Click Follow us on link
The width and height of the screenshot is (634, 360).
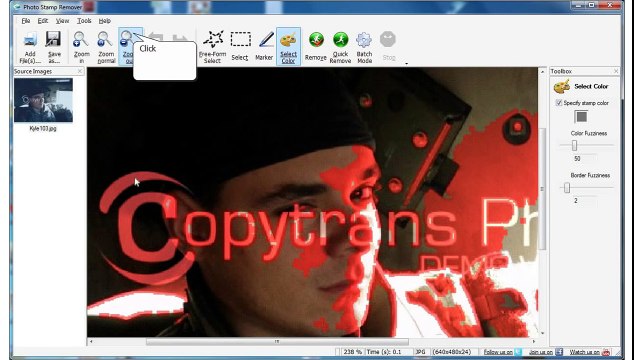(498, 352)
